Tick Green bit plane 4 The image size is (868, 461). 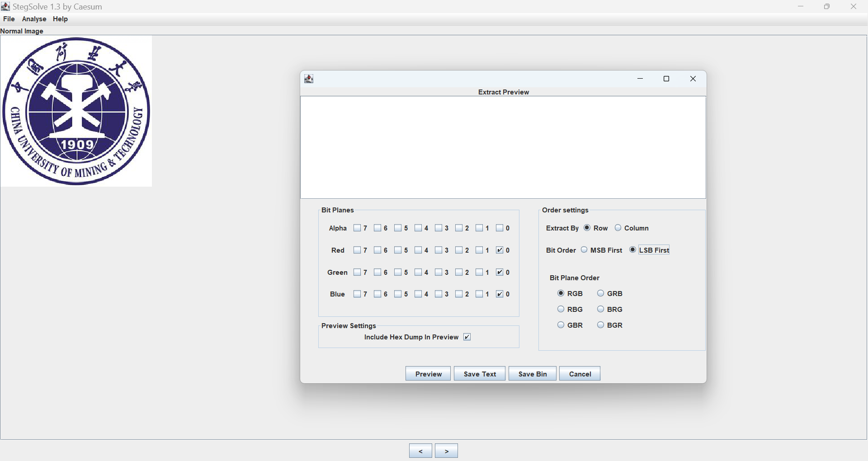point(418,272)
